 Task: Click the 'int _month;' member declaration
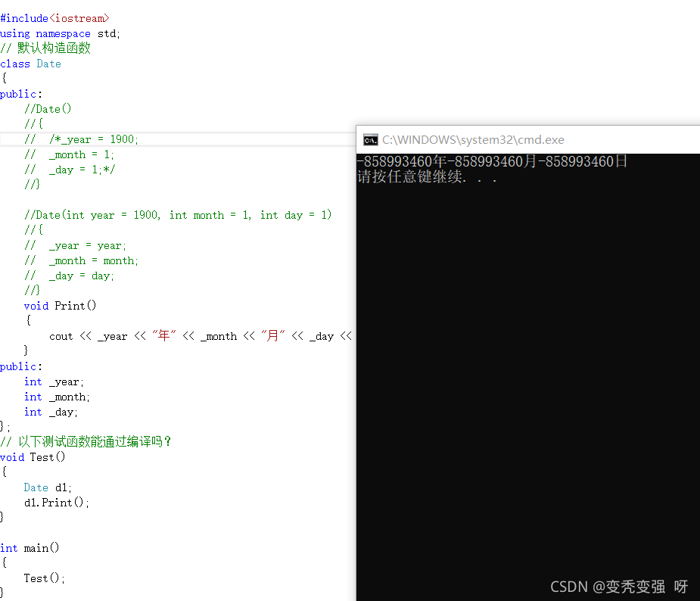(x=58, y=397)
